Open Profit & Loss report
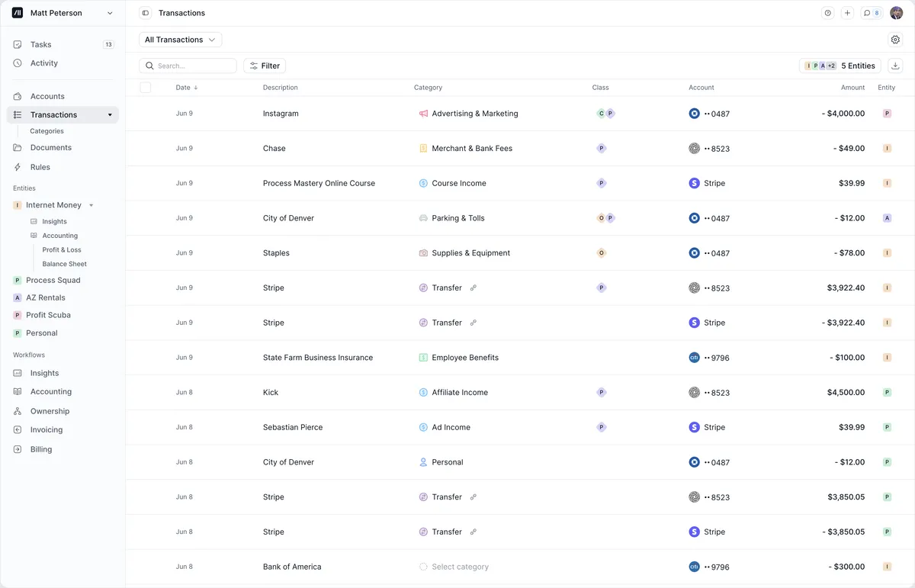 pos(62,250)
